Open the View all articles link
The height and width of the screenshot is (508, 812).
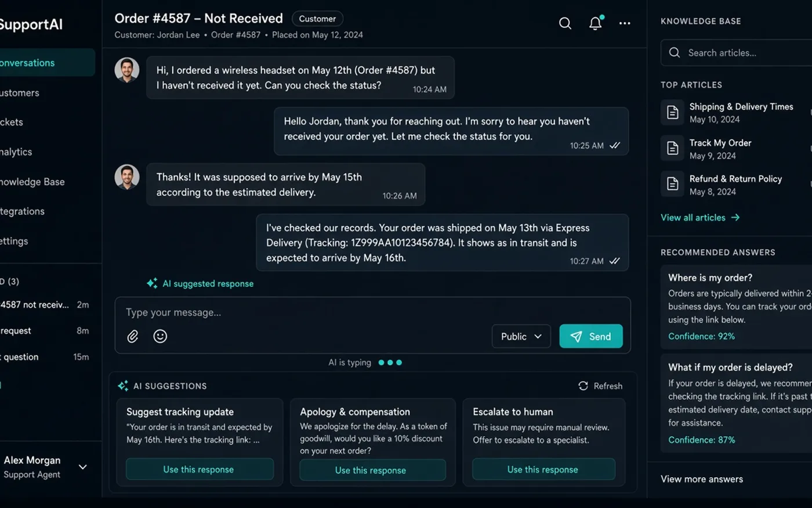point(700,218)
